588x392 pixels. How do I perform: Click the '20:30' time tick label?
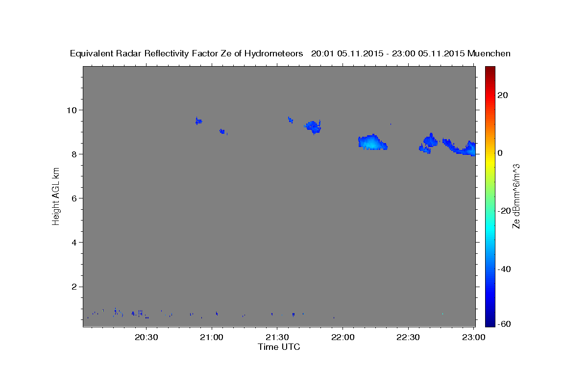tap(147, 337)
